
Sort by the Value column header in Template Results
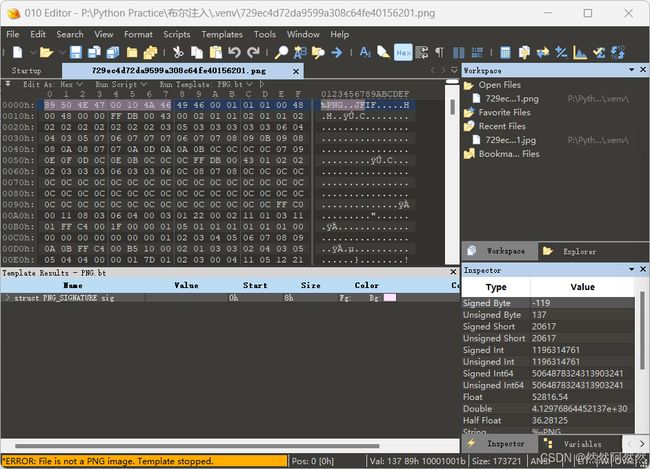click(186, 285)
